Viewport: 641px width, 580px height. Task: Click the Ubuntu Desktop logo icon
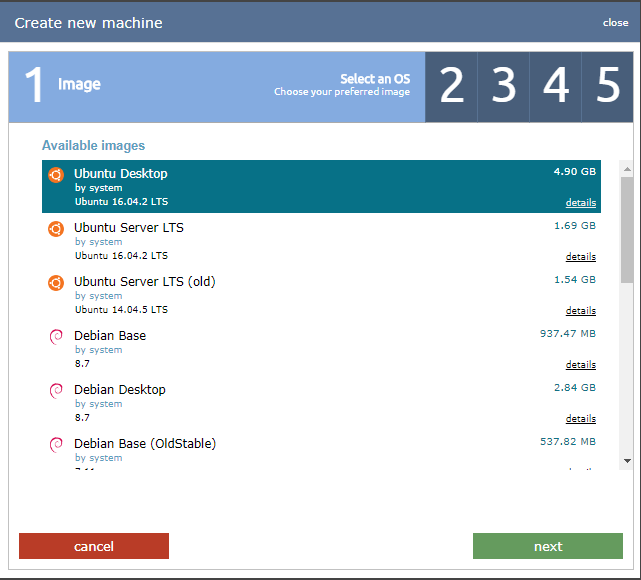point(56,175)
